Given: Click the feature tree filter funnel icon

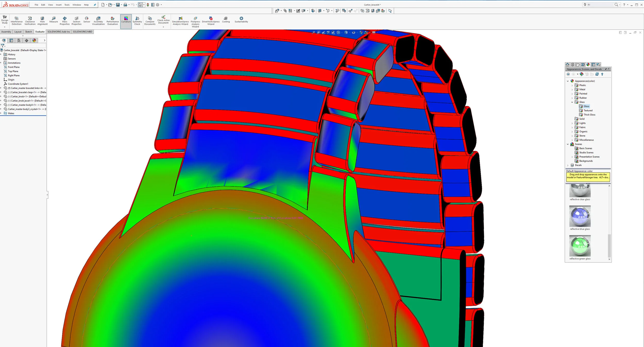Looking at the screenshot, I should coord(3,46).
